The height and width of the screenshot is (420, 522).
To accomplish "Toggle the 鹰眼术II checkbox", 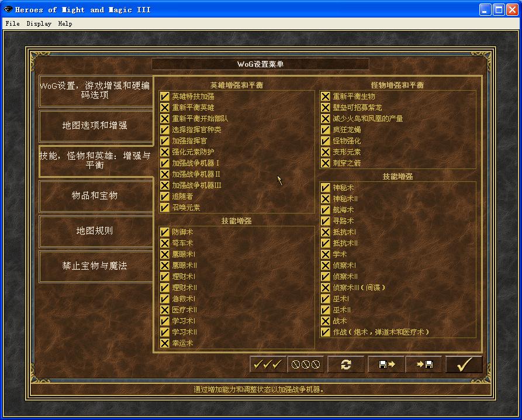I will pos(164,266).
